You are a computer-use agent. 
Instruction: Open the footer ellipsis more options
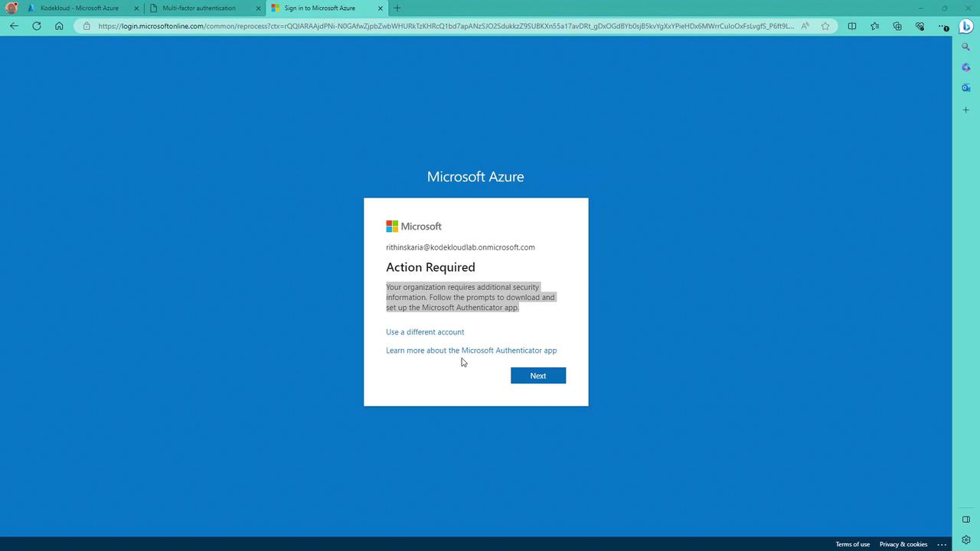pos(942,544)
